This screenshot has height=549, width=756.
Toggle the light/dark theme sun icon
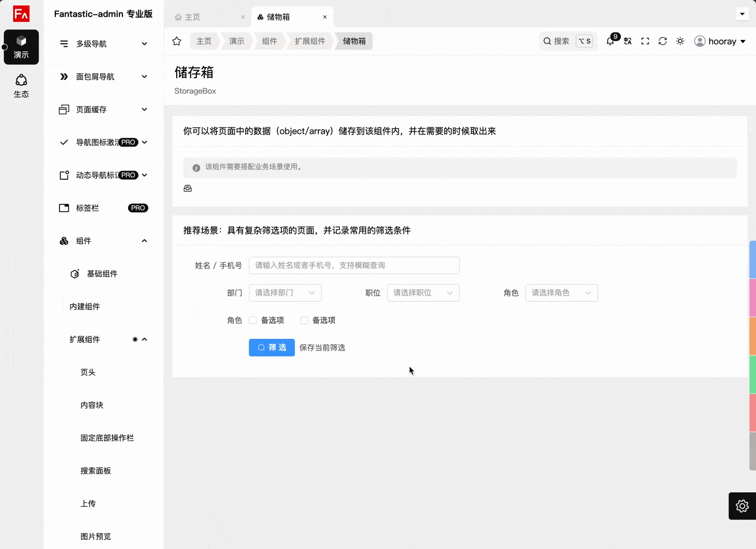coord(681,41)
